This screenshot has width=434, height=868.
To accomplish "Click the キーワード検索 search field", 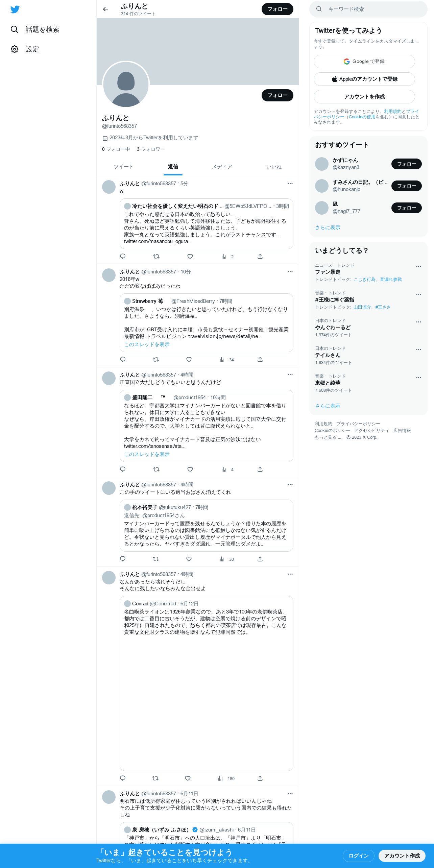I will coord(368,9).
